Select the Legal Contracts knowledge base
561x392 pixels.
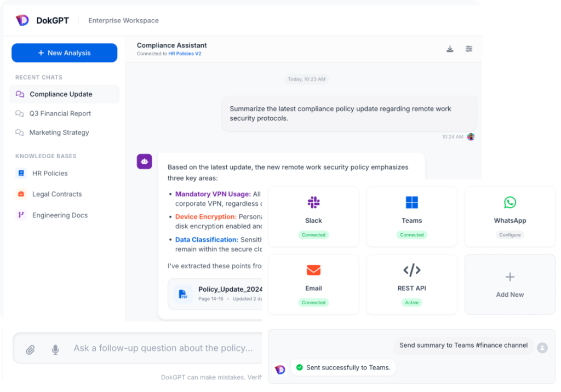pyautogui.click(x=56, y=194)
